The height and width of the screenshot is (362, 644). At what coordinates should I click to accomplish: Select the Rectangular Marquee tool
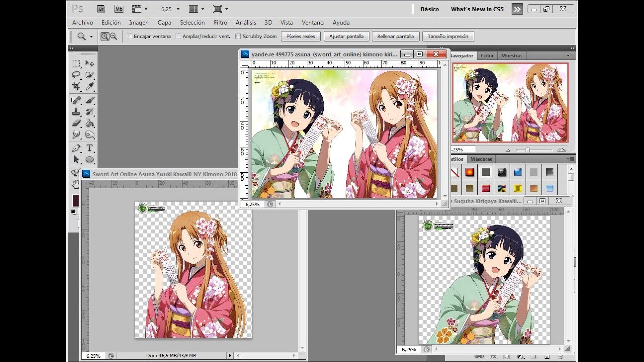tap(76, 63)
